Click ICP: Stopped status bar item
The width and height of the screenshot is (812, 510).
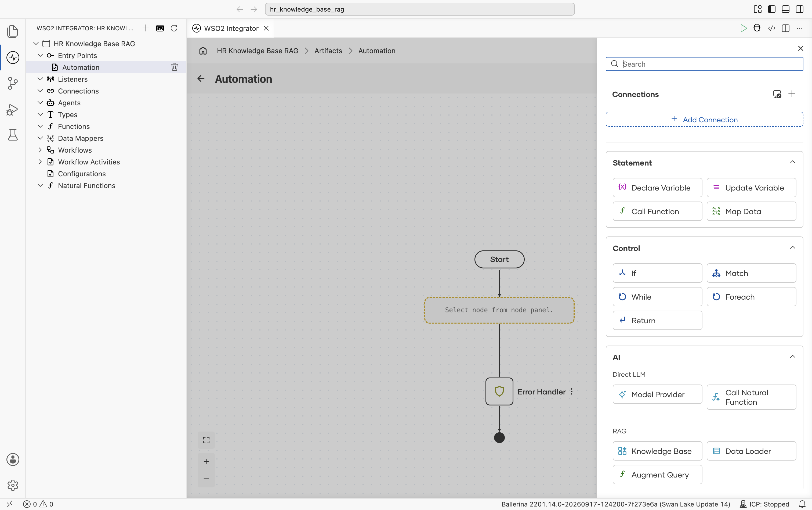[x=764, y=504]
